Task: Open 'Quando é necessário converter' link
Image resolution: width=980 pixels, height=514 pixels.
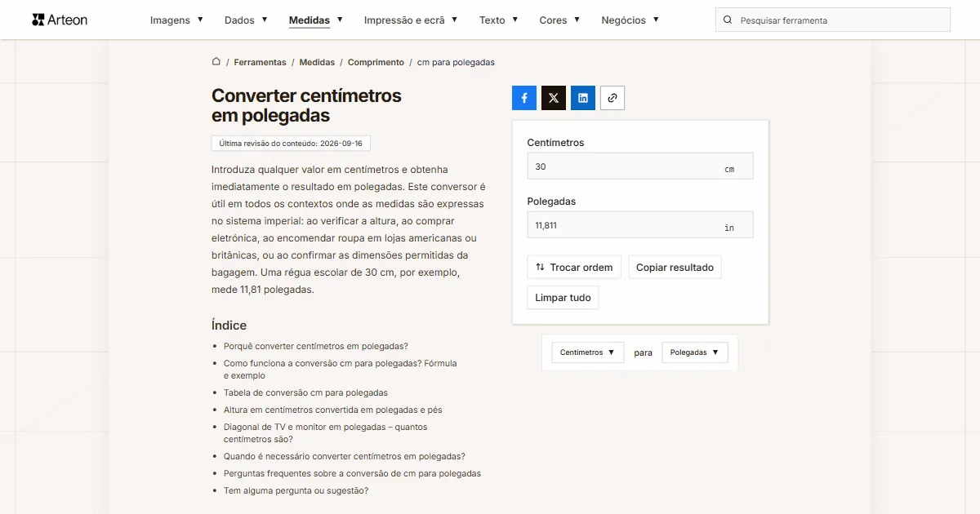Action: (345, 456)
